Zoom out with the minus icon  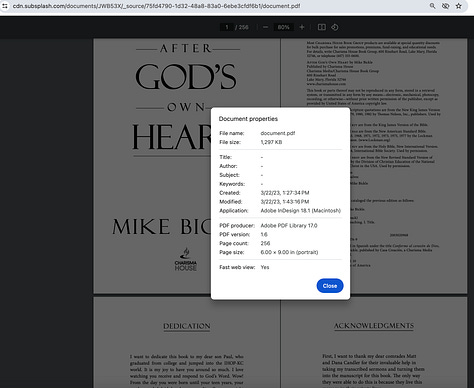point(265,27)
